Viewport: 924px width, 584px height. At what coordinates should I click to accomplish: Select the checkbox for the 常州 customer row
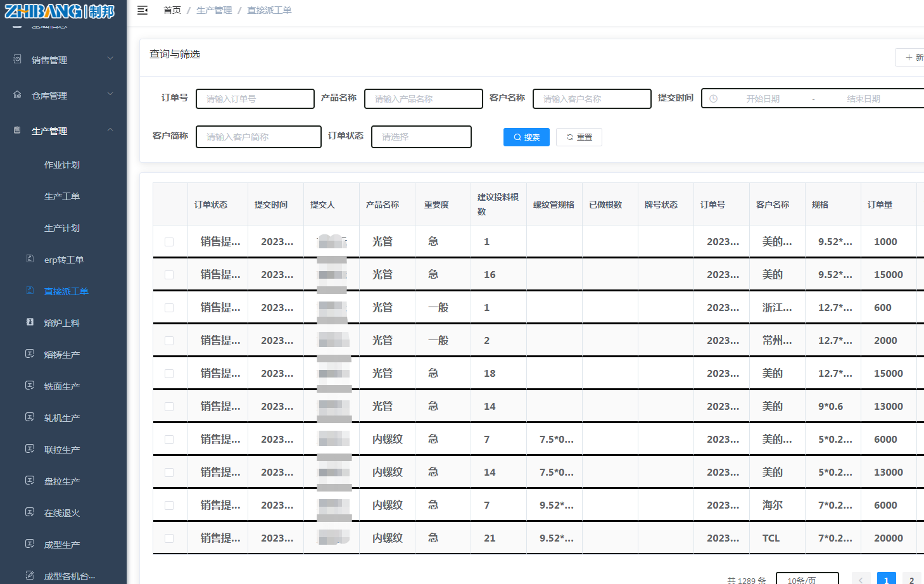pos(169,341)
